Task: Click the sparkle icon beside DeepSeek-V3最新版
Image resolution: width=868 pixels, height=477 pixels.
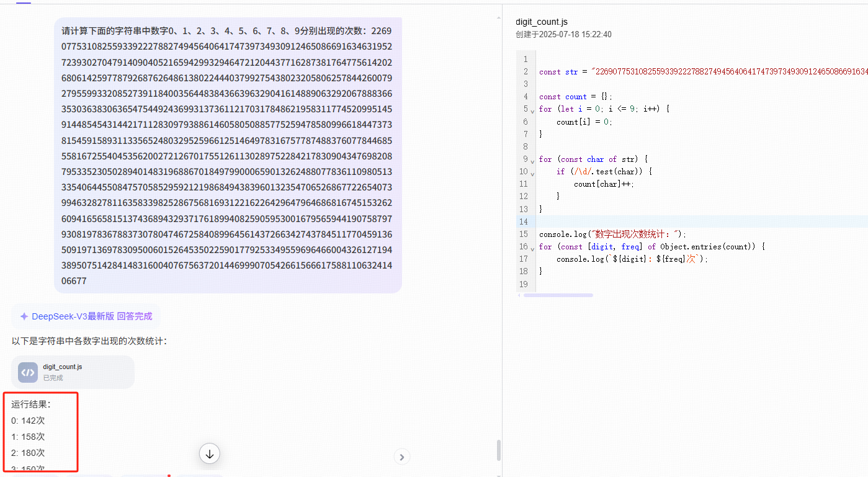Action: click(x=24, y=316)
